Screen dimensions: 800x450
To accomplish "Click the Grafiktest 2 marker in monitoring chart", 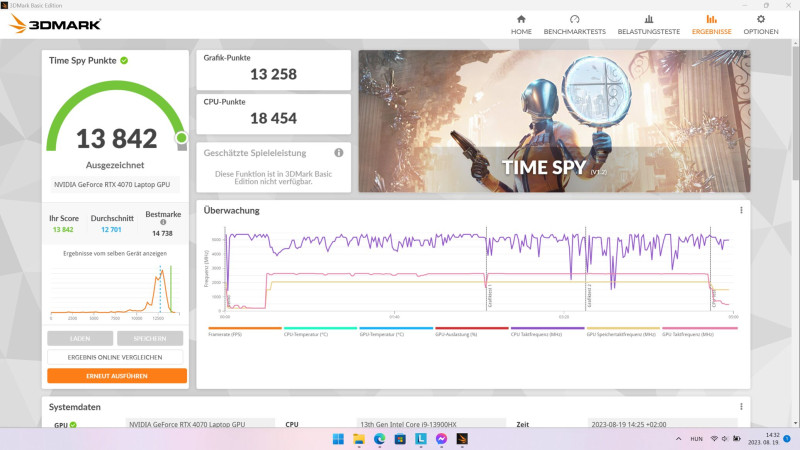I will [x=589, y=297].
